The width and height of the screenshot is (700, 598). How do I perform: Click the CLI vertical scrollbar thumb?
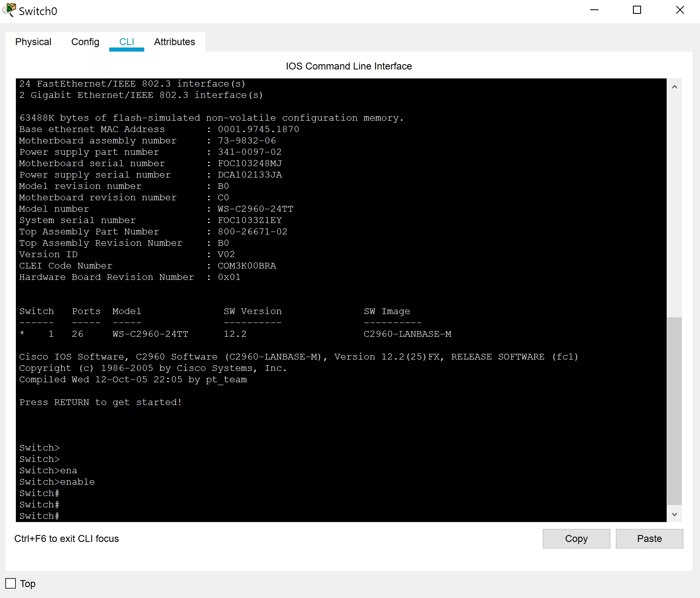click(674, 411)
